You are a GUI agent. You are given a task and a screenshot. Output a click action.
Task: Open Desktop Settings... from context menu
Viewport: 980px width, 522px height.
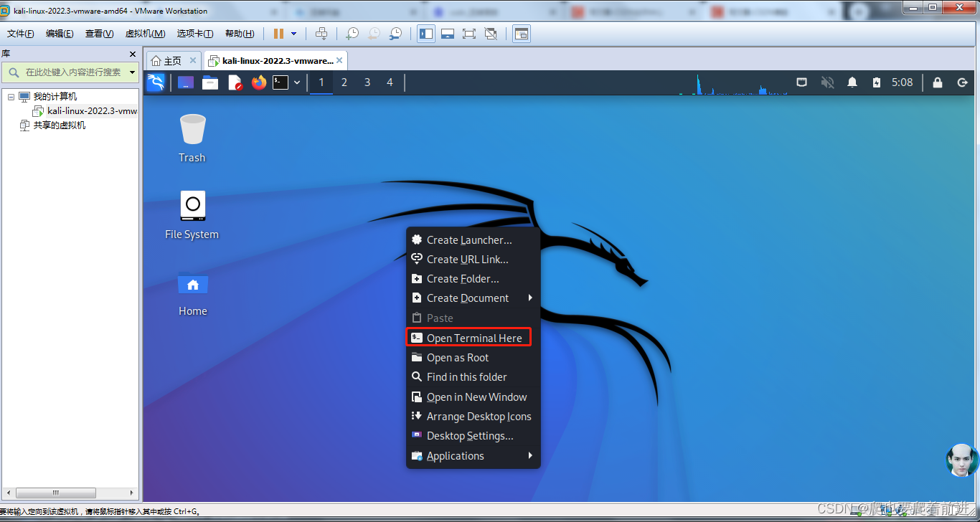[473, 436]
